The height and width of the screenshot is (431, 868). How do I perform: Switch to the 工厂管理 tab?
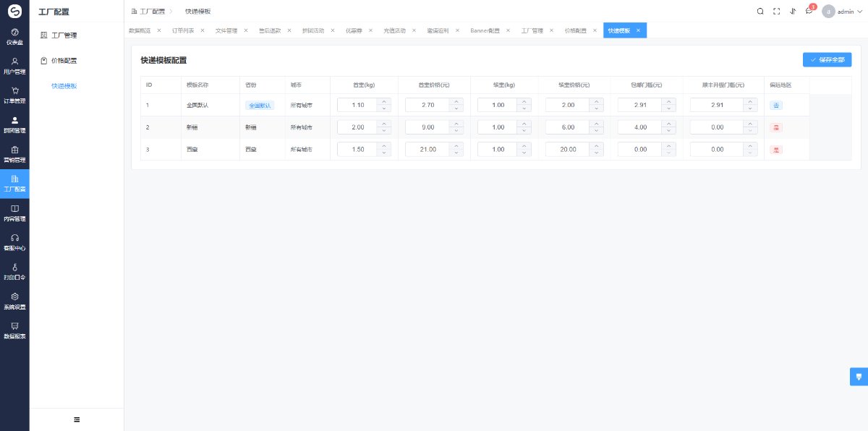(532, 30)
